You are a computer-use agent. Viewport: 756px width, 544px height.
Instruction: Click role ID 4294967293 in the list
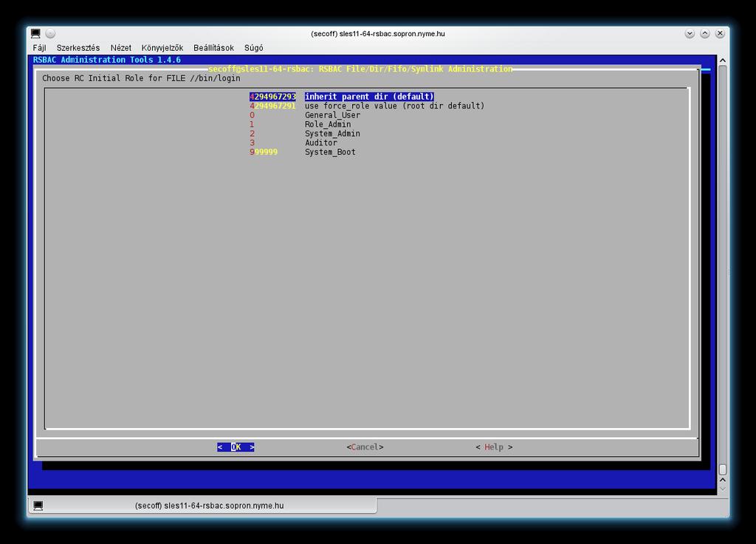[x=273, y=97]
